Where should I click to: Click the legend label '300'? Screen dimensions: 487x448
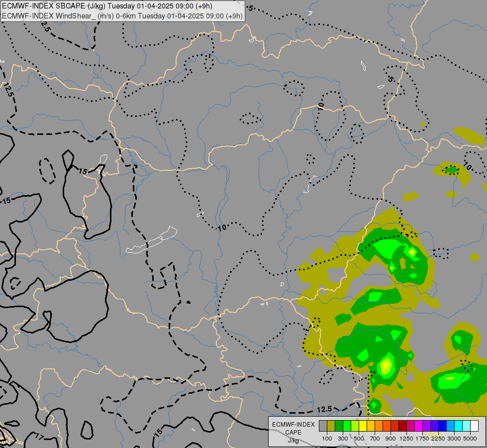pos(343,439)
